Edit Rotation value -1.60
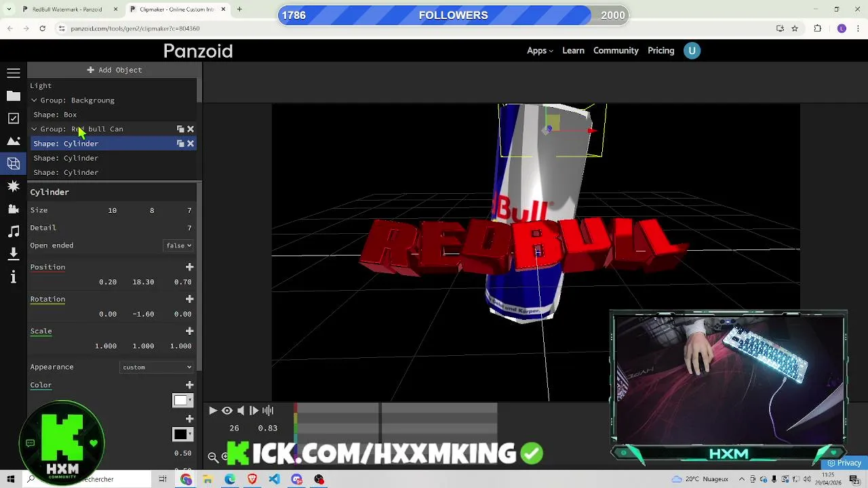The width and height of the screenshot is (868, 488). (143, 314)
